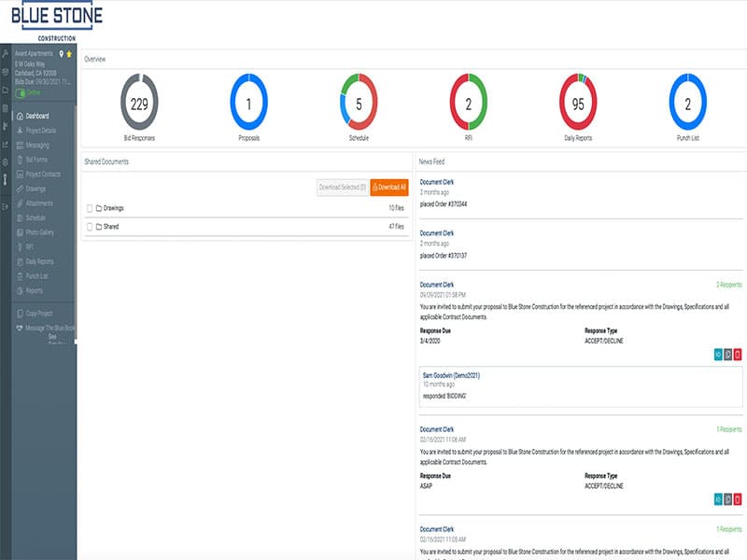Toggle the green Online switch
Viewport: 747px width, 560px height.
coord(21,93)
